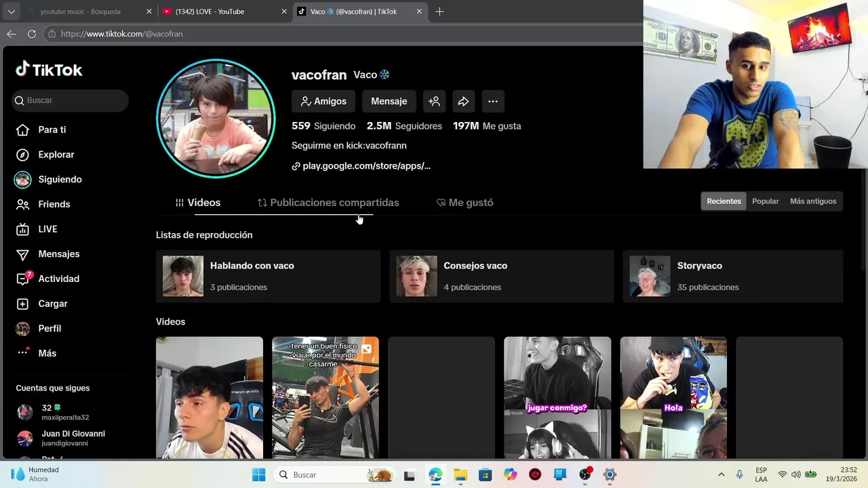
Task: Click the site info icon in address bar
Action: point(52,34)
